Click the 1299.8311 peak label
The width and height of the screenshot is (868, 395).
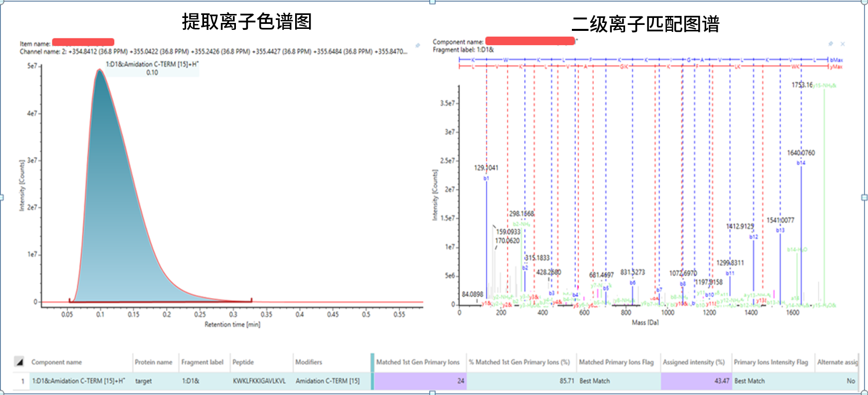pyautogui.click(x=730, y=263)
